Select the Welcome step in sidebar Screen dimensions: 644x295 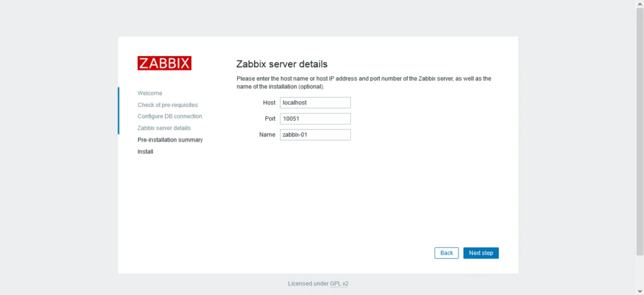click(150, 93)
